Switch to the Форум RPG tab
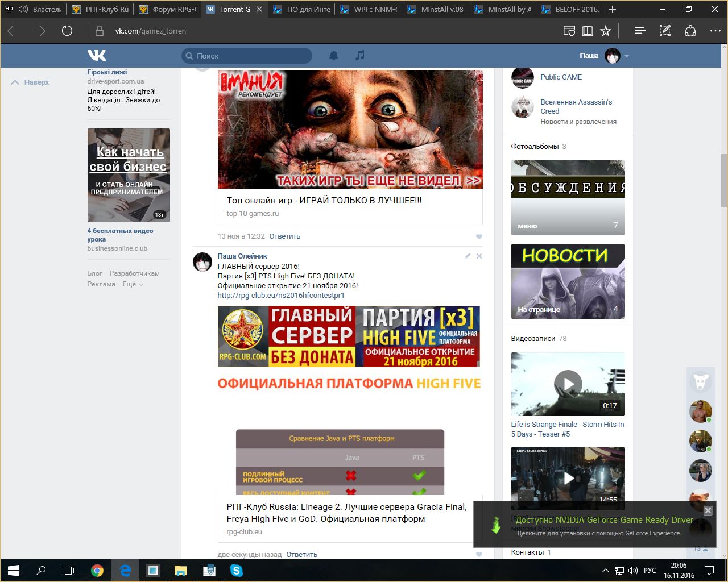The width and height of the screenshot is (728, 582). tap(168, 9)
